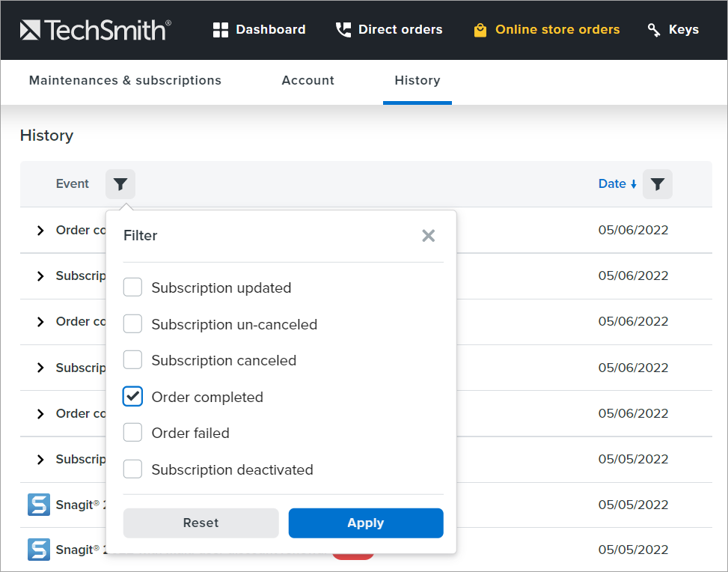Open the Date column filter funnel
The height and width of the screenshot is (572, 728).
pyautogui.click(x=657, y=183)
